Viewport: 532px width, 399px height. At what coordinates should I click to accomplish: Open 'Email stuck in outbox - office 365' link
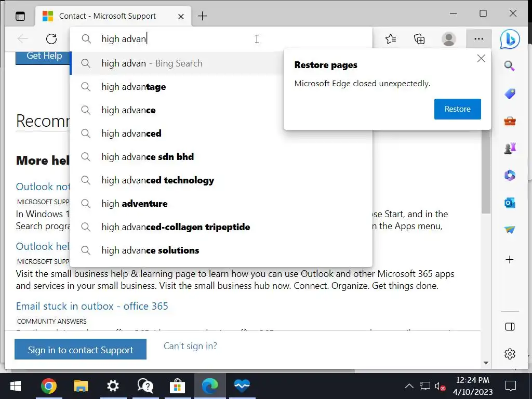(92, 306)
